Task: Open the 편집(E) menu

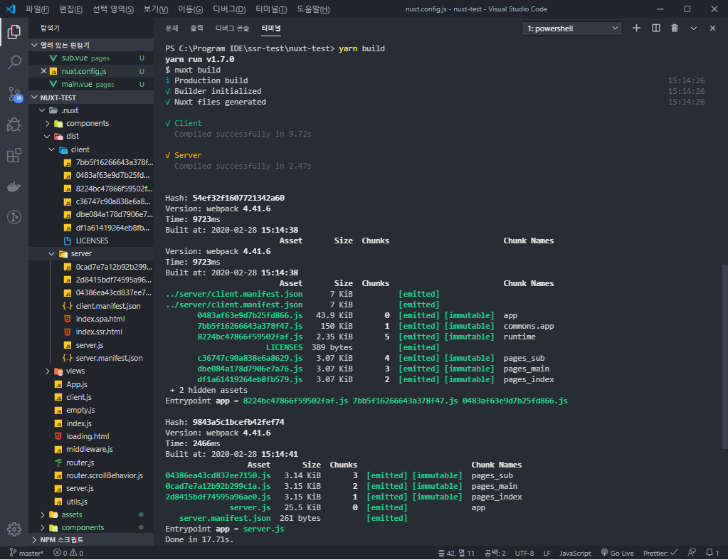Action: 70,9
